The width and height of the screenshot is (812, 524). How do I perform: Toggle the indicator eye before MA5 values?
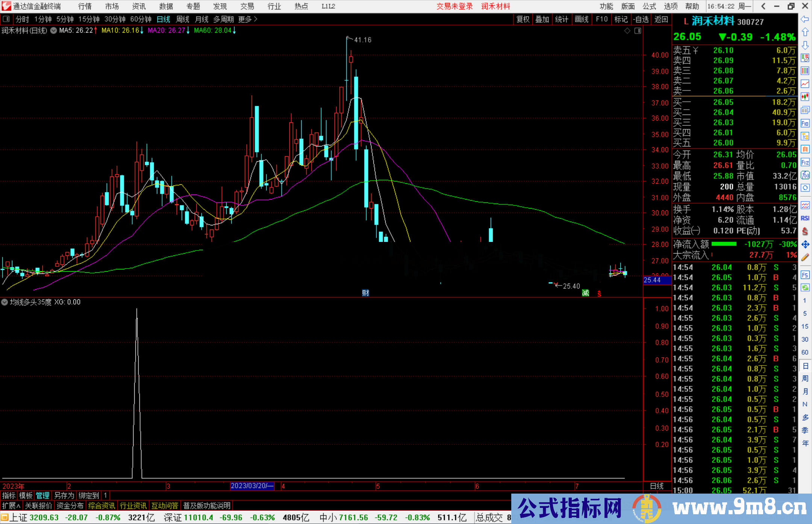(53, 31)
